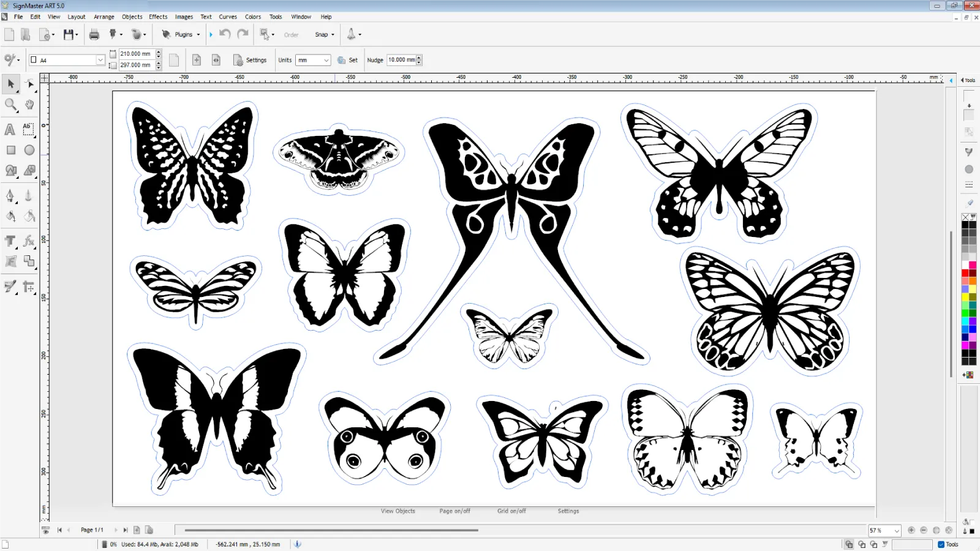The width and height of the screenshot is (980, 551).
Task: Open the Curves menu
Action: 228,17
